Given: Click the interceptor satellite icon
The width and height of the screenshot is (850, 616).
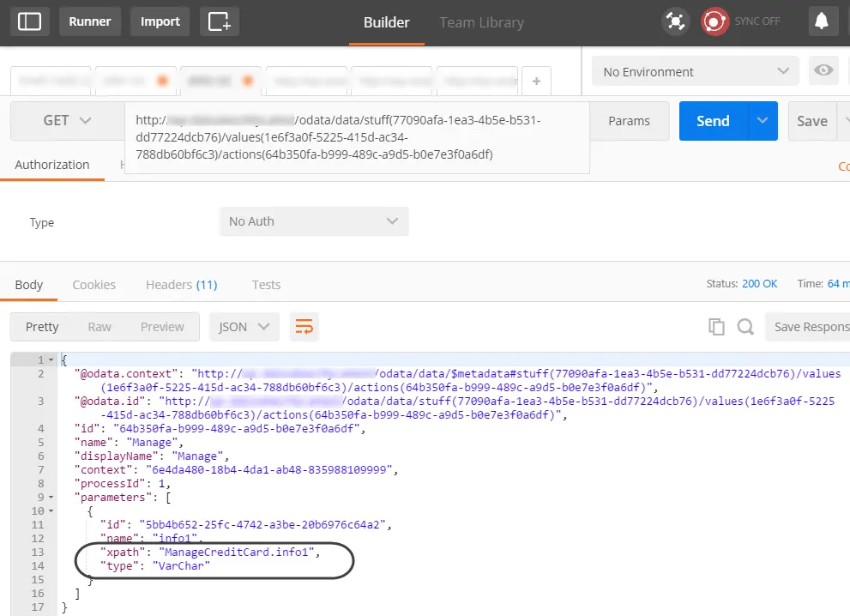Looking at the screenshot, I should [x=675, y=21].
